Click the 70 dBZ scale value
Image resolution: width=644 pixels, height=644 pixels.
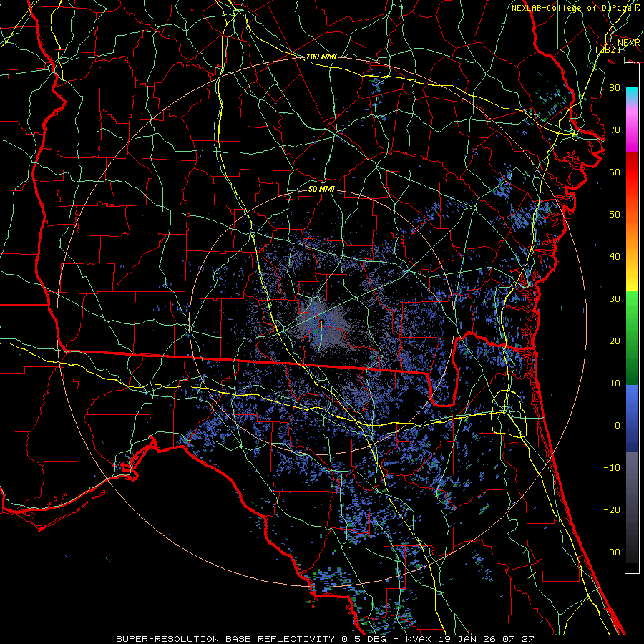[615, 130]
